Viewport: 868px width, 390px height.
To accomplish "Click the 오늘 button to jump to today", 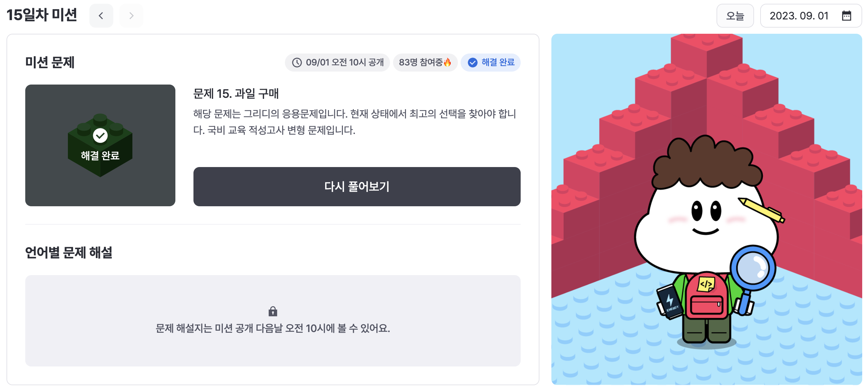I will (735, 15).
